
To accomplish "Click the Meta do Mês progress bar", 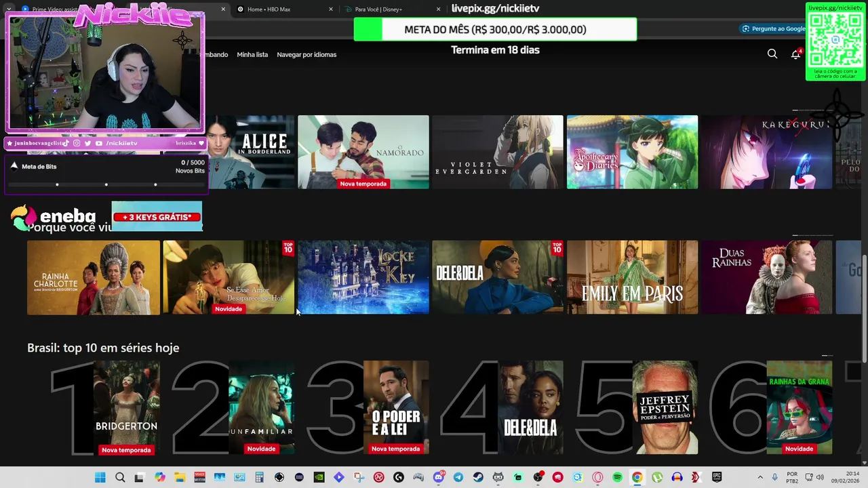I will pyautogui.click(x=495, y=29).
